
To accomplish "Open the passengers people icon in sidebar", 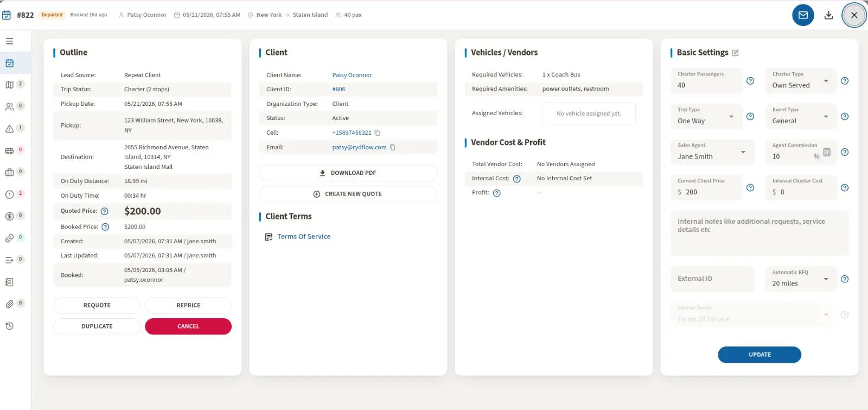I will [x=9, y=107].
